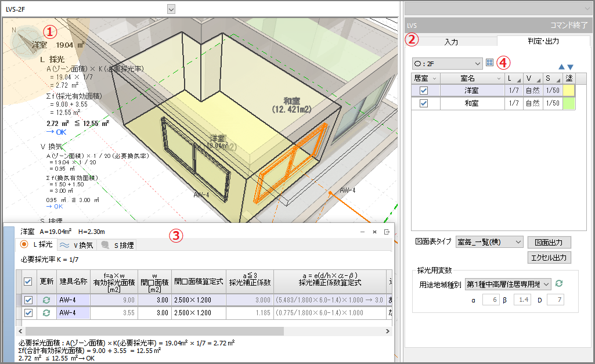
Task: Click the pop-out icon on the 洋室 panel
Action: click(x=387, y=232)
